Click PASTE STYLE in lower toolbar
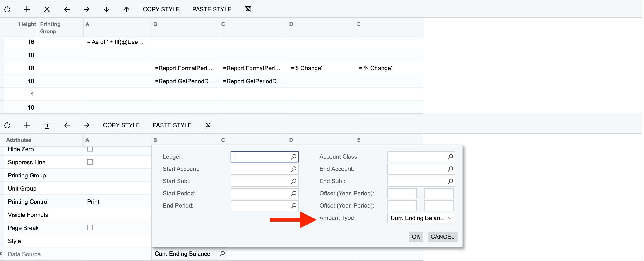 [172, 125]
